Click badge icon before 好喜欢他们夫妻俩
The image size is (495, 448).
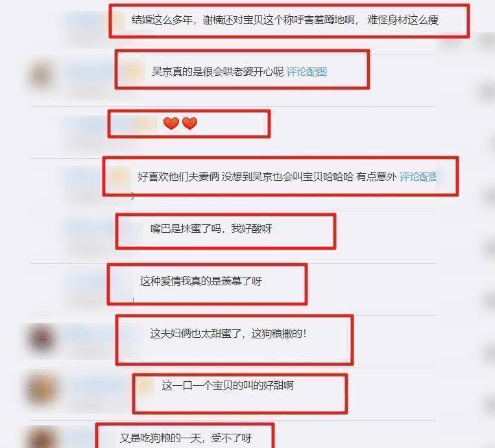tap(119, 176)
